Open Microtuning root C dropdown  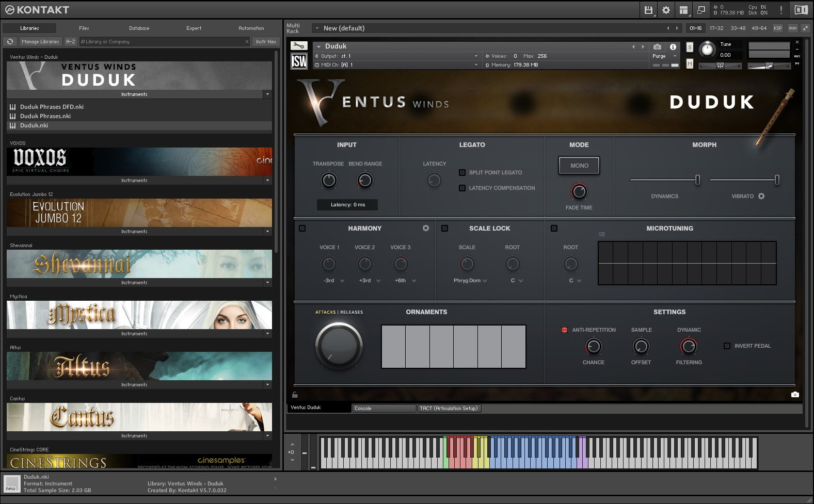(x=575, y=281)
